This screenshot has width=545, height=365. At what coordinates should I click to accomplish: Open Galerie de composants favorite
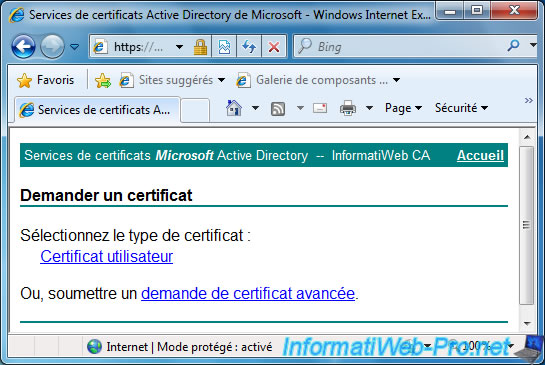(x=312, y=80)
